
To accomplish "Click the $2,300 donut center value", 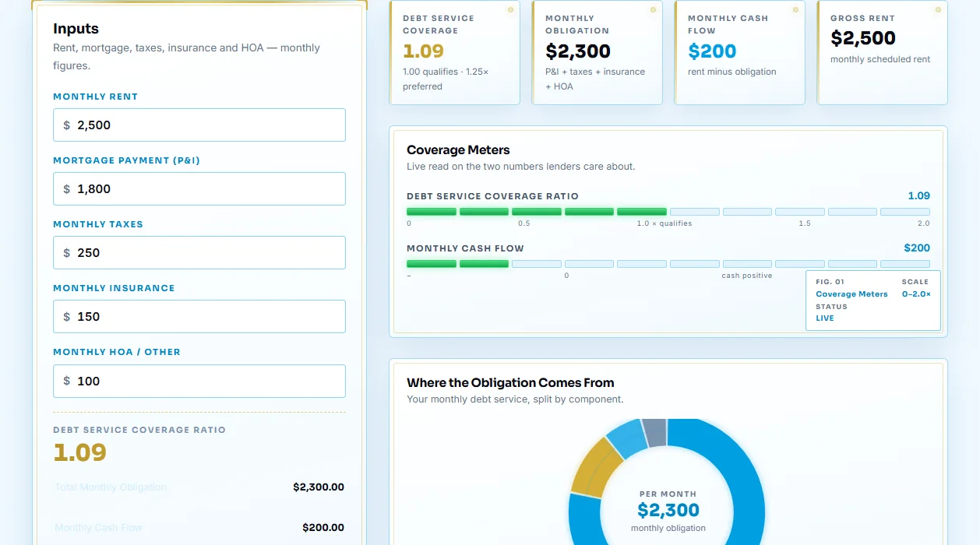I will point(668,511).
